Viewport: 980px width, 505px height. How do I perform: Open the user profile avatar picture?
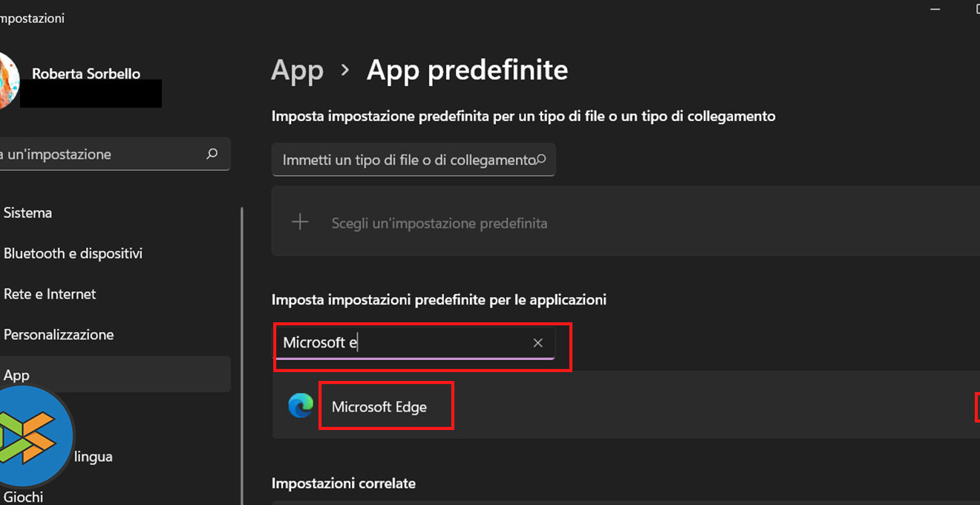coord(7,80)
